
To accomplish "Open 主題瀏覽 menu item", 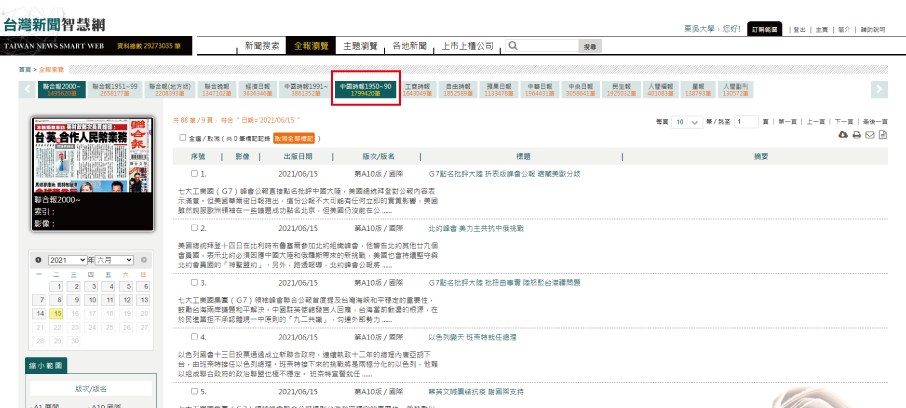I will [360, 46].
